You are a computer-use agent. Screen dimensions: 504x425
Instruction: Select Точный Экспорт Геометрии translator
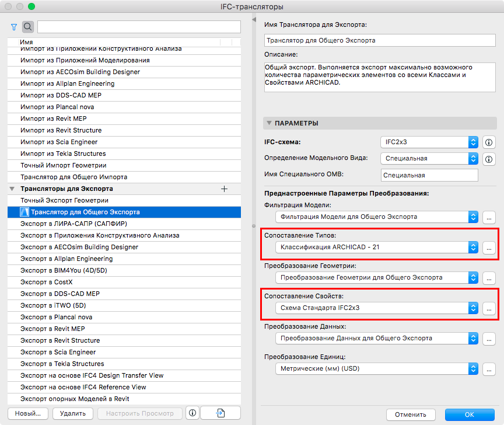tap(124, 200)
